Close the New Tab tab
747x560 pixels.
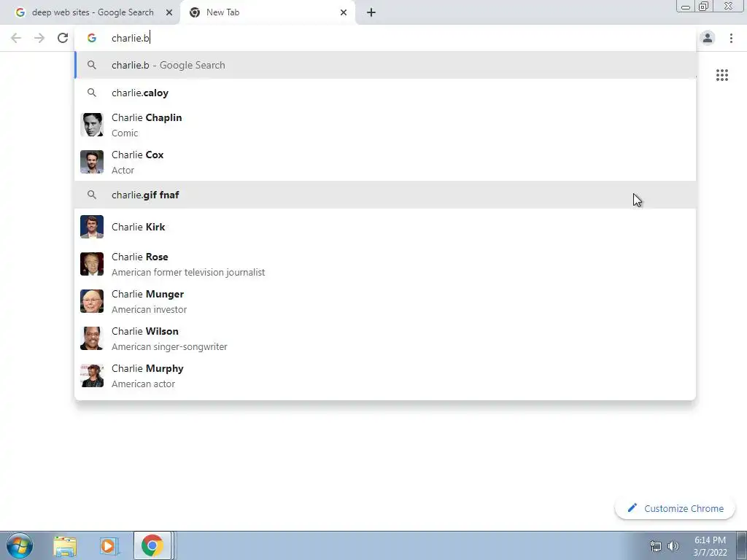point(344,12)
